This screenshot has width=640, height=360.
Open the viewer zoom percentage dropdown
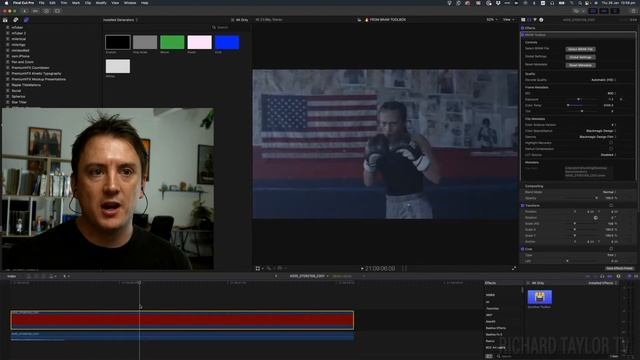(491, 20)
